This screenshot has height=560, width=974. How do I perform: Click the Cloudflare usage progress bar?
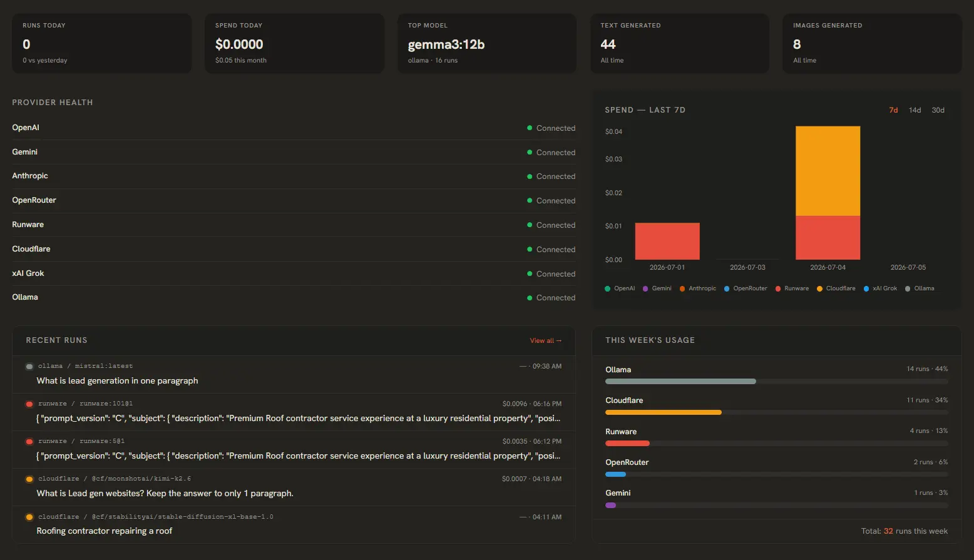[x=776, y=412]
